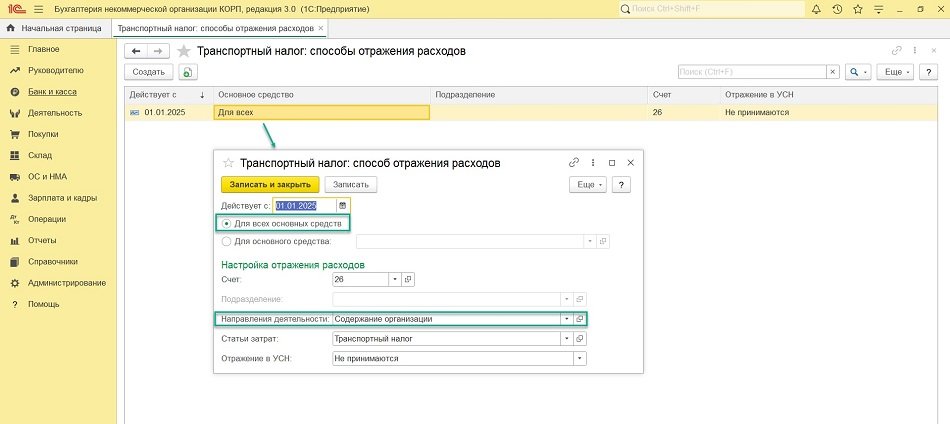Open Статьи затрат item form icon

[580, 339]
